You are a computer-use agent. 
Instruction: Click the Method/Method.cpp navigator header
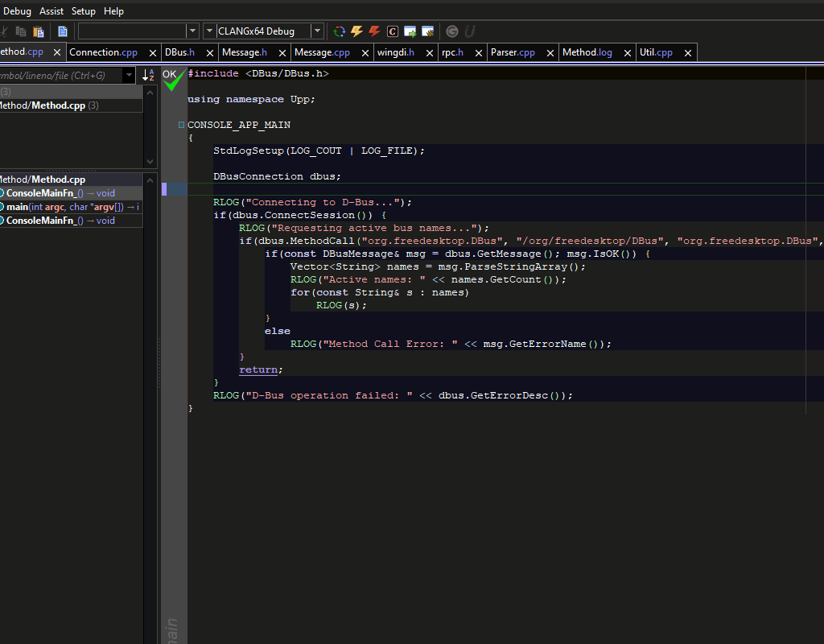tap(71, 180)
